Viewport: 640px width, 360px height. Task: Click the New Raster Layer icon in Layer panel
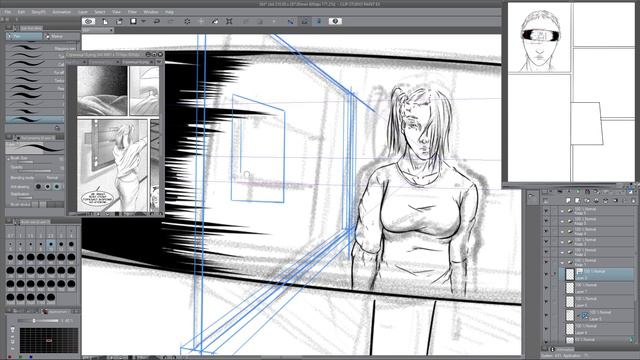point(568,201)
